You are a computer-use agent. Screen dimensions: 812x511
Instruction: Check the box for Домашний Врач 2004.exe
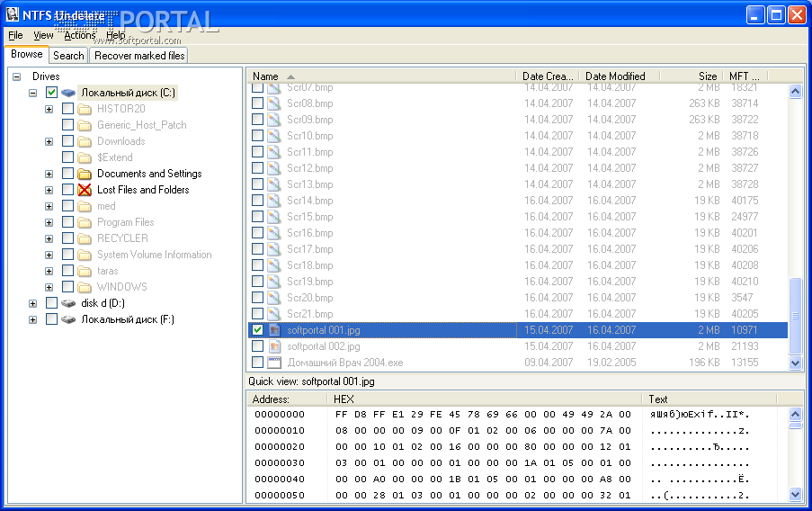pyautogui.click(x=257, y=363)
